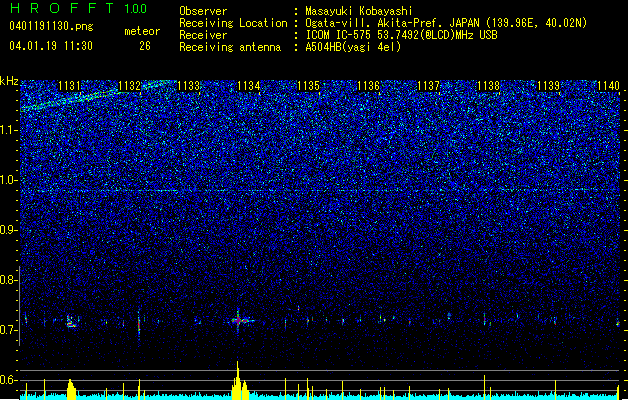Image resolution: width=629 pixels, height=400 pixels.
Task: Click the 1133 time marker
Action: click(x=189, y=86)
